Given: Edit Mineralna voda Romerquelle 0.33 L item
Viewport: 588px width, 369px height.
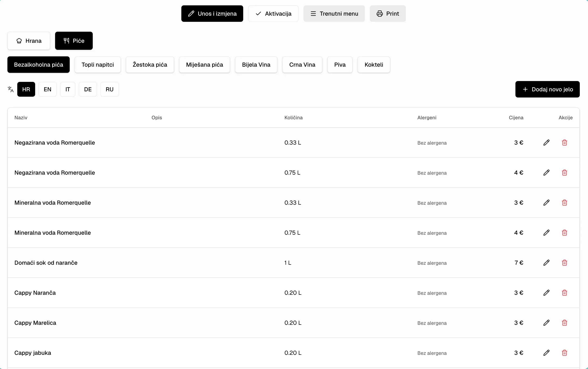Looking at the screenshot, I should (x=546, y=203).
